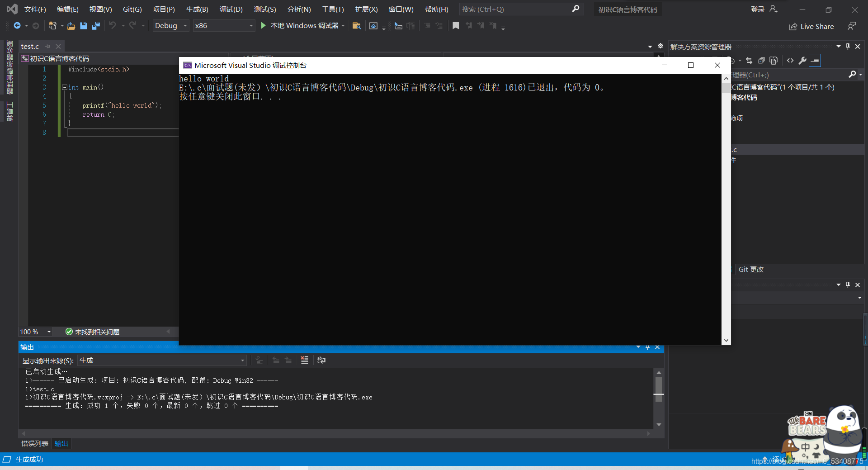Viewport: 868px width, 470px height.
Task: Open the x86 platform dropdown
Action: [224, 26]
